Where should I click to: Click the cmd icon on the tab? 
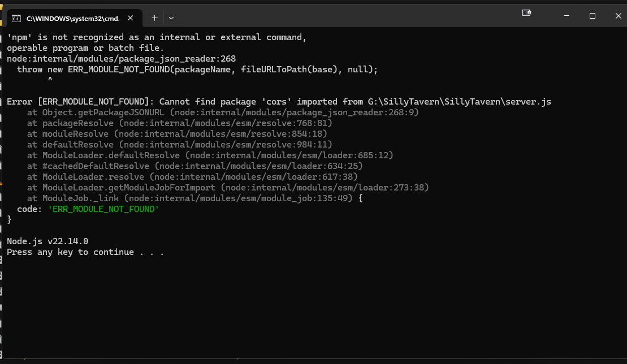click(x=16, y=19)
